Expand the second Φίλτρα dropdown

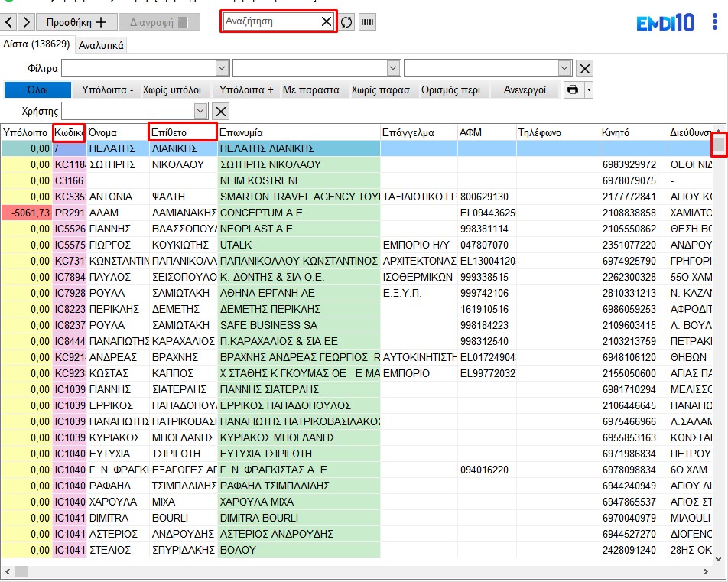(x=393, y=68)
